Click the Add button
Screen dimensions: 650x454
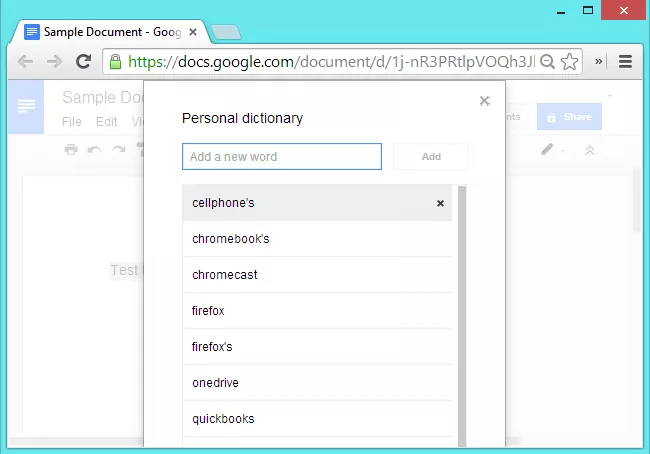point(431,157)
